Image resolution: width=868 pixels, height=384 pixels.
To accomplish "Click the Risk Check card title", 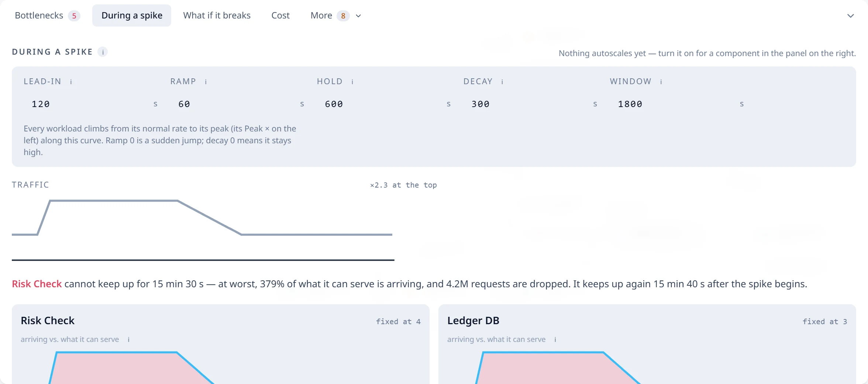I will [48, 320].
